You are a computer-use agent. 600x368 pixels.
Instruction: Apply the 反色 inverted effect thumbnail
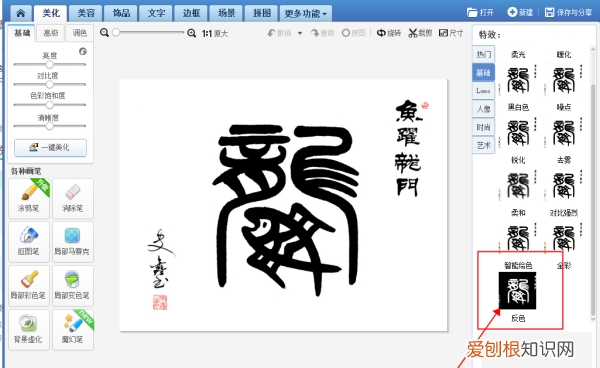coord(517,291)
